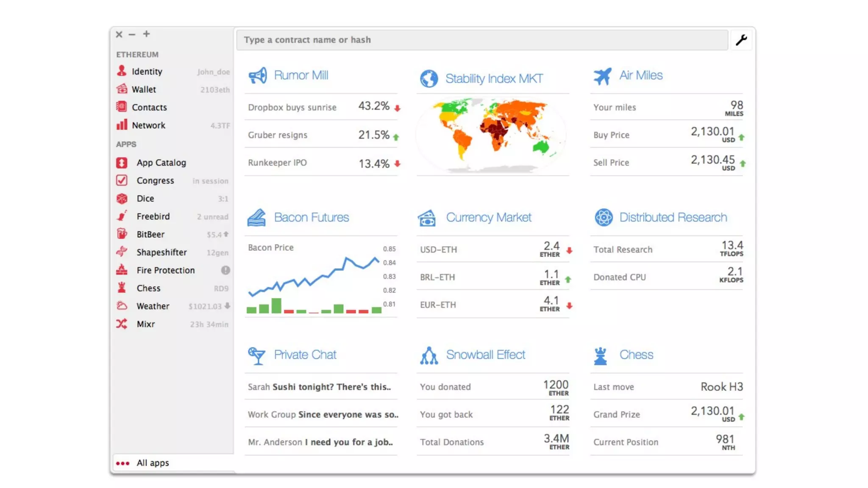Open the Currency Market title link
Image resolution: width=868 pixels, height=488 pixels.
488,217
